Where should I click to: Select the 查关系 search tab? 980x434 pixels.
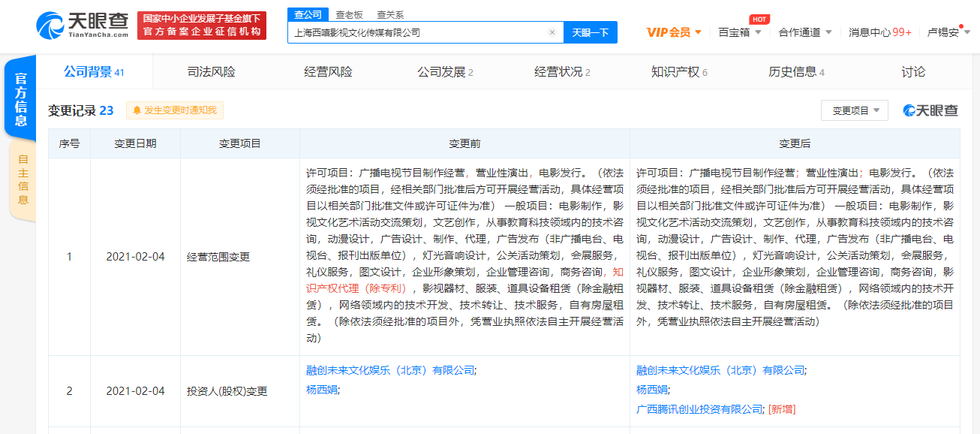pyautogui.click(x=389, y=14)
